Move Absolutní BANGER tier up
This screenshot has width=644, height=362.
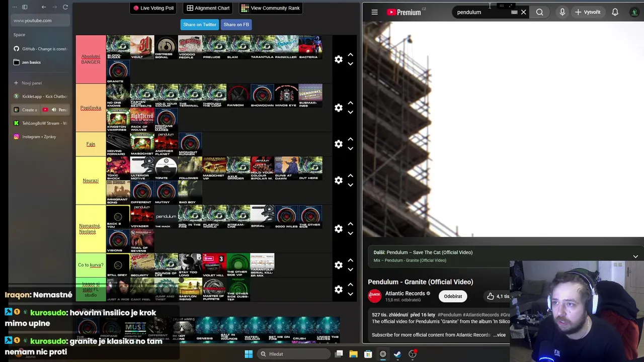350,54
